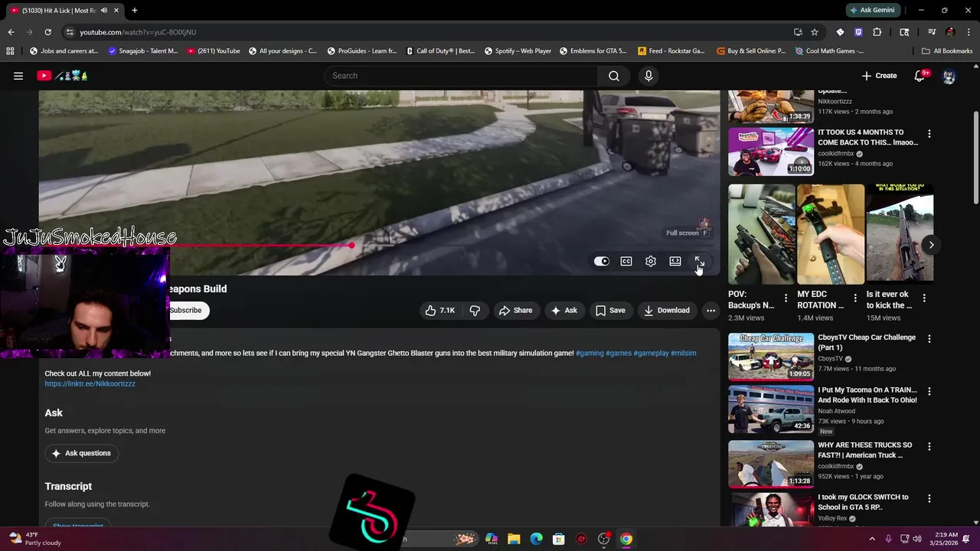Open options for IT TOOK US 4 MONTHS video
Image resolution: width=980 pixels, height=551 pixels.
(929, 134)
